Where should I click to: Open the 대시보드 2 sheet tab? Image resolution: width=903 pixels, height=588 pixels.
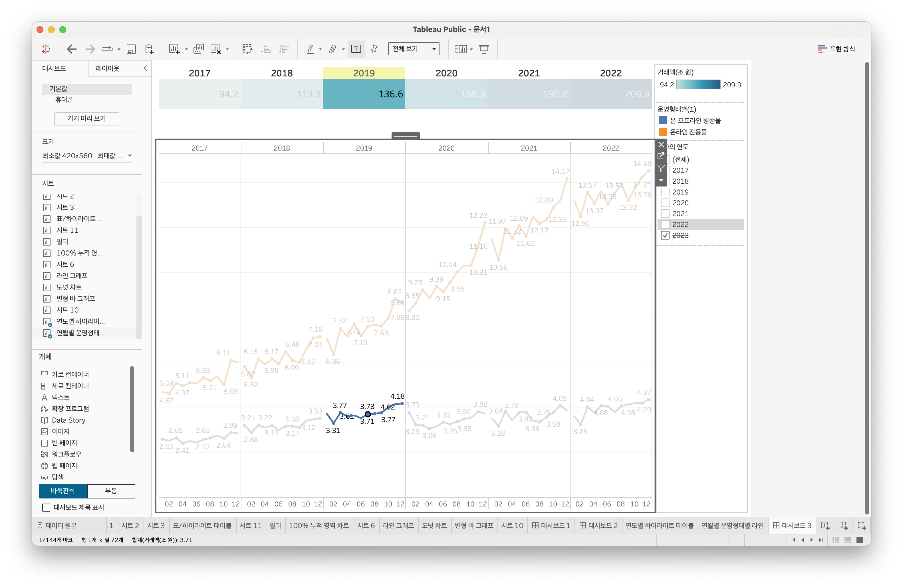pos(598,526)
